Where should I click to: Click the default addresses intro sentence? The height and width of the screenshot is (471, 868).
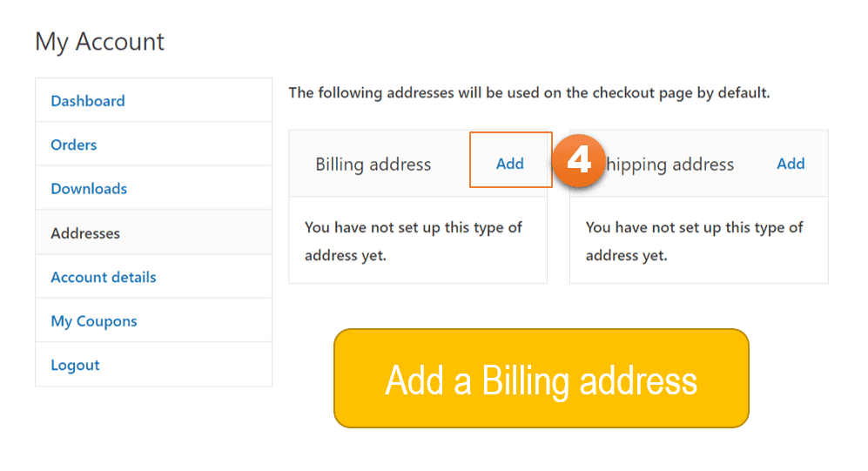[x=528, y=92]
